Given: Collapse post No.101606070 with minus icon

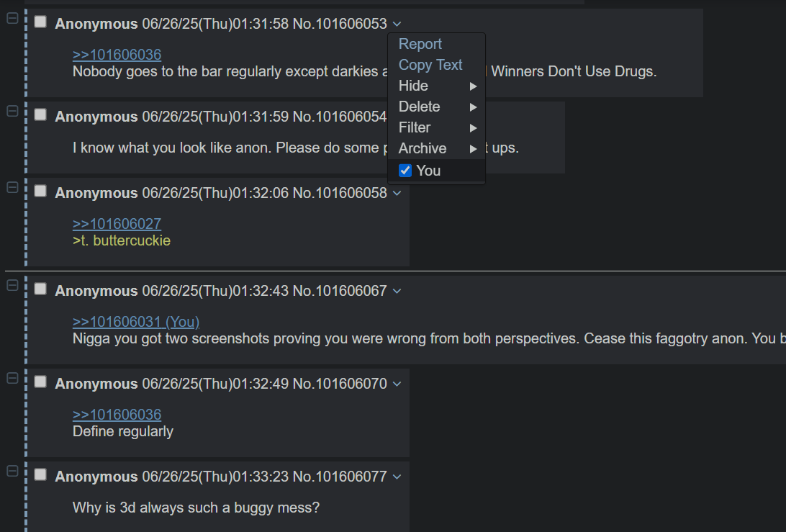Looking at the screenshot, I should coord(12,378).
